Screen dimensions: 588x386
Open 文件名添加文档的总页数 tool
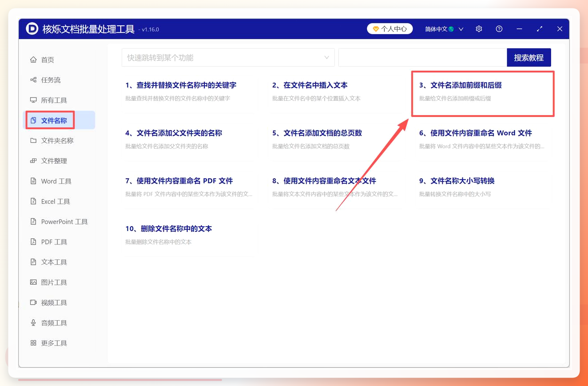tap(317, 133)
